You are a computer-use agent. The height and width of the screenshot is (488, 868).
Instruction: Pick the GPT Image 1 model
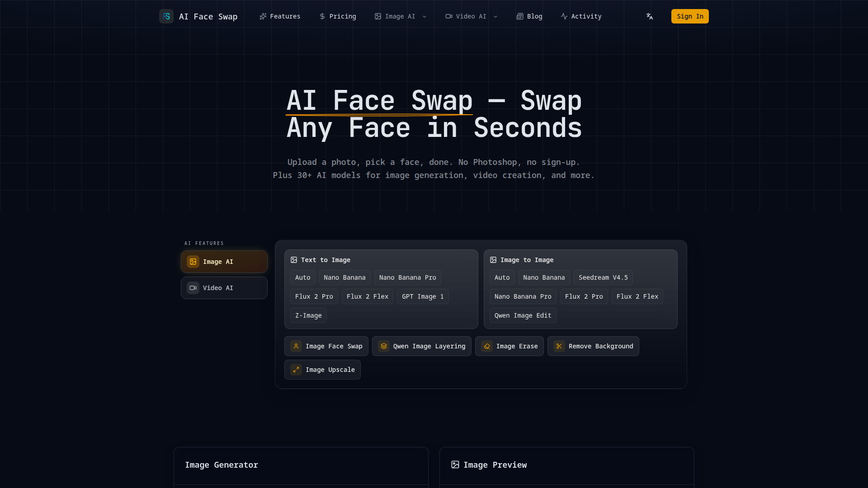click(423, 296)
